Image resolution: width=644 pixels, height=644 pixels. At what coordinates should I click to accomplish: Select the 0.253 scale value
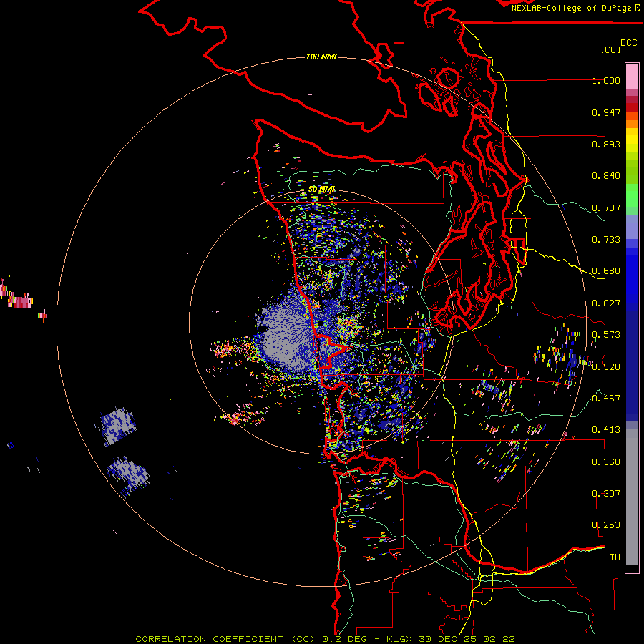click(606, 525)
